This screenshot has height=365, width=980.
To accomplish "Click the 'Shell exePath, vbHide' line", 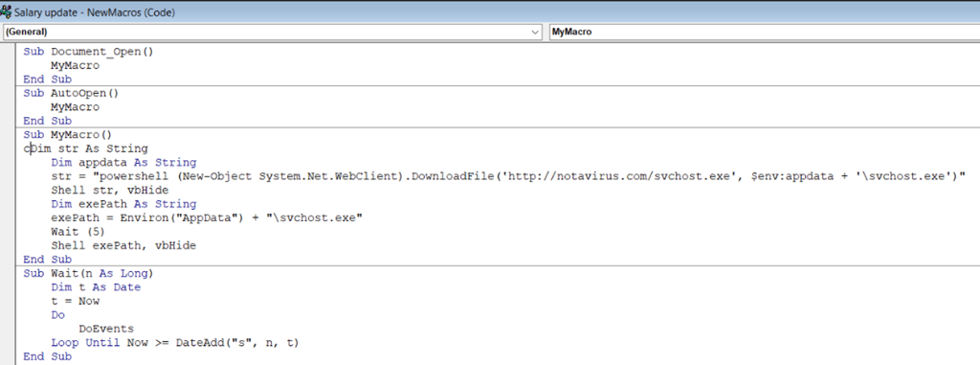I will (x=123, y=245).
